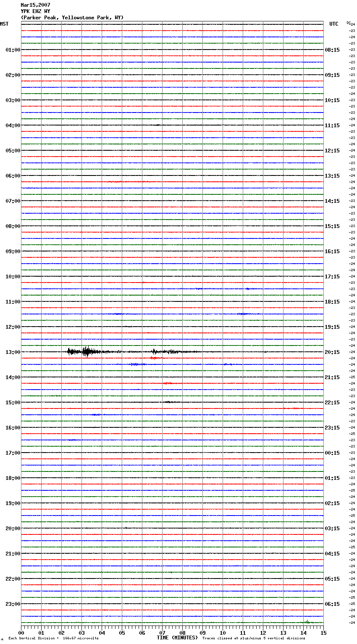Click "(Parker Peak, Yellowstone Park, WY)" title
357x644 pixels.
point(72,18)
